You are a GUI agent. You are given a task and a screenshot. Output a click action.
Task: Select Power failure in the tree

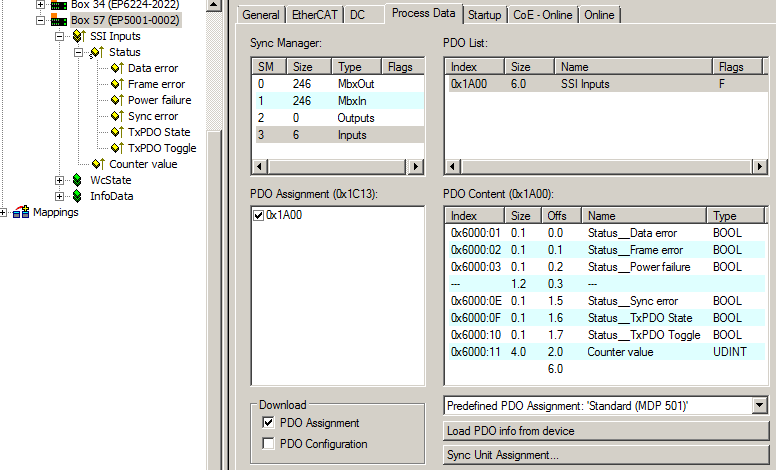click(x=159, y=100)
